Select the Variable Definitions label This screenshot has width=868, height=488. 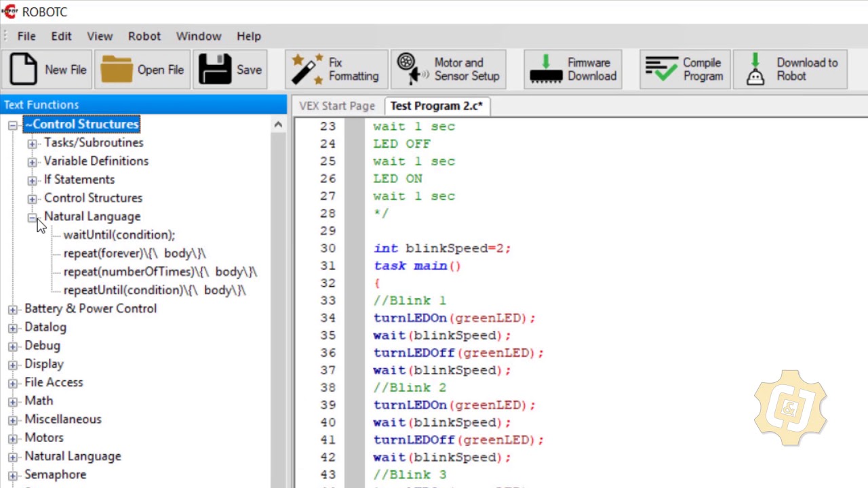pyautogui.click(x=96, y=161)
